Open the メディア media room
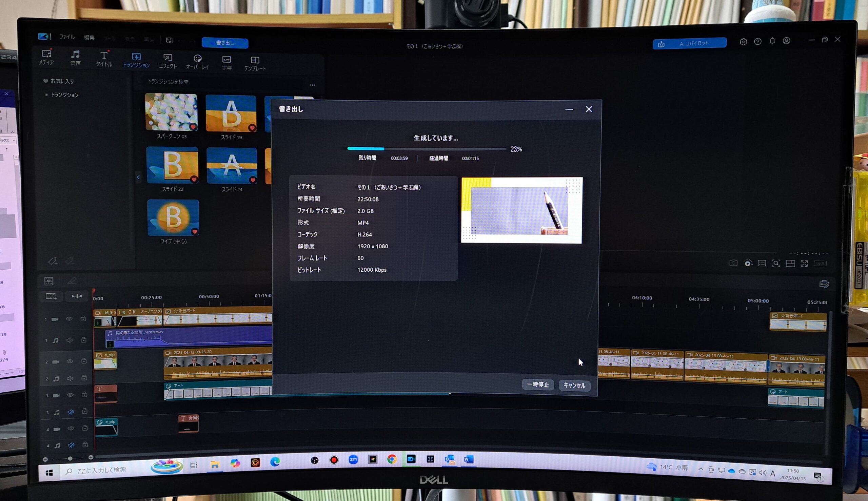The width and height of the screenshot is (868, 501). point(46,58)
